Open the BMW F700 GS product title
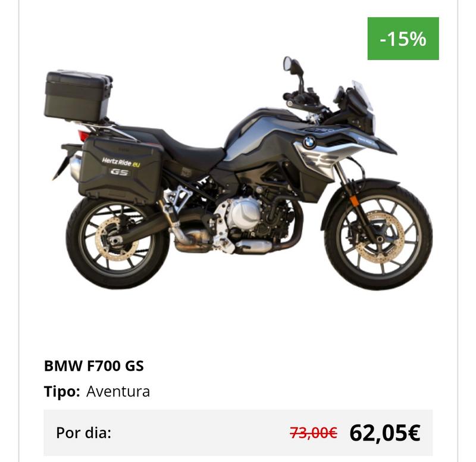Viewport: 476px width, 462px height. (x=94, y=366)
